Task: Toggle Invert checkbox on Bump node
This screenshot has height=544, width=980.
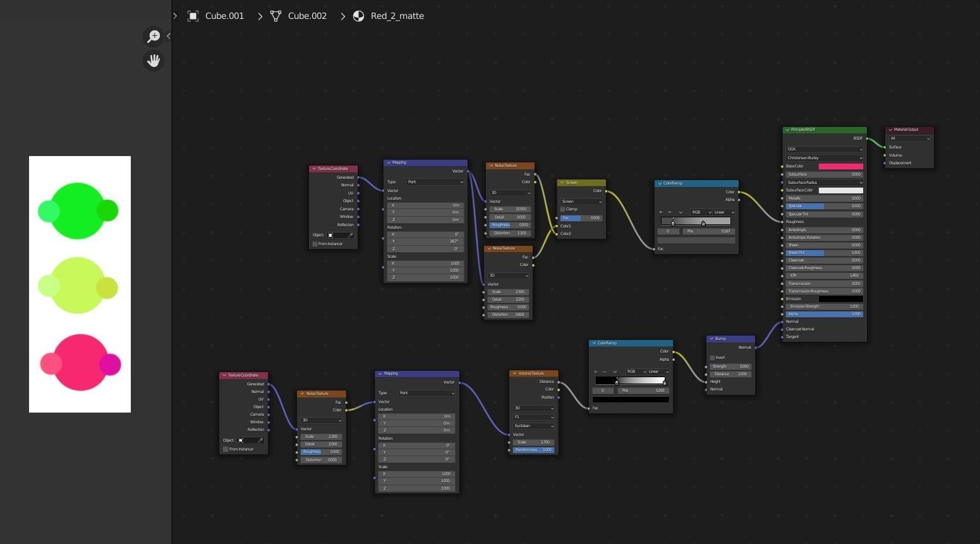Action: (x=712, y=358)
